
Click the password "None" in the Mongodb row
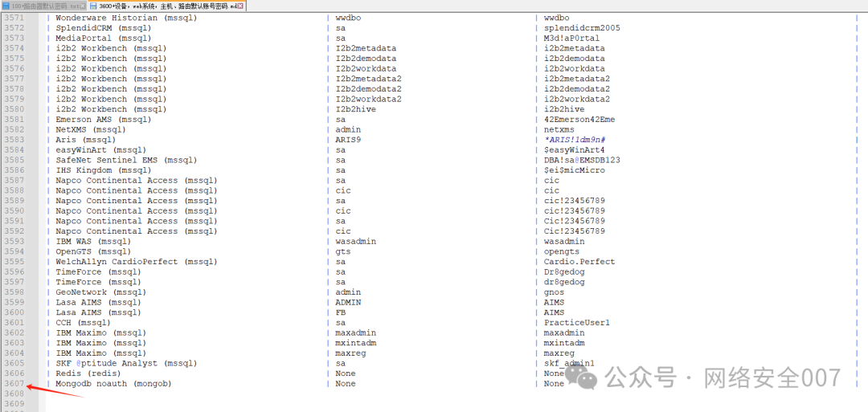pos(554,383)
